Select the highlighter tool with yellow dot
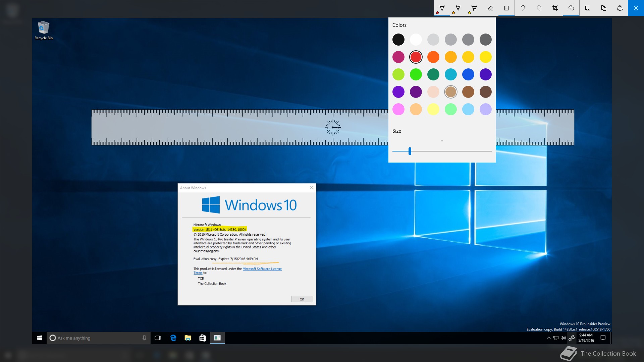Viewport: 644px width, 362px height. click(x=474, y=8)
